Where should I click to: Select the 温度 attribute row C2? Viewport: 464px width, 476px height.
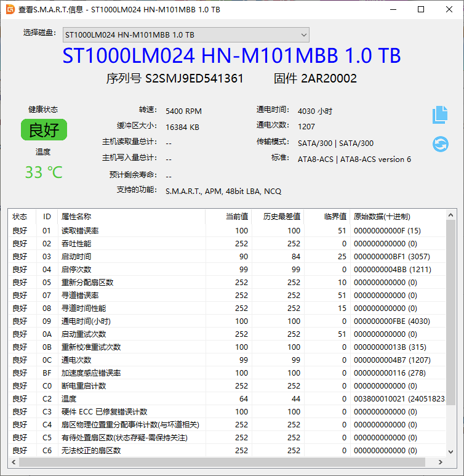(227, 398)
